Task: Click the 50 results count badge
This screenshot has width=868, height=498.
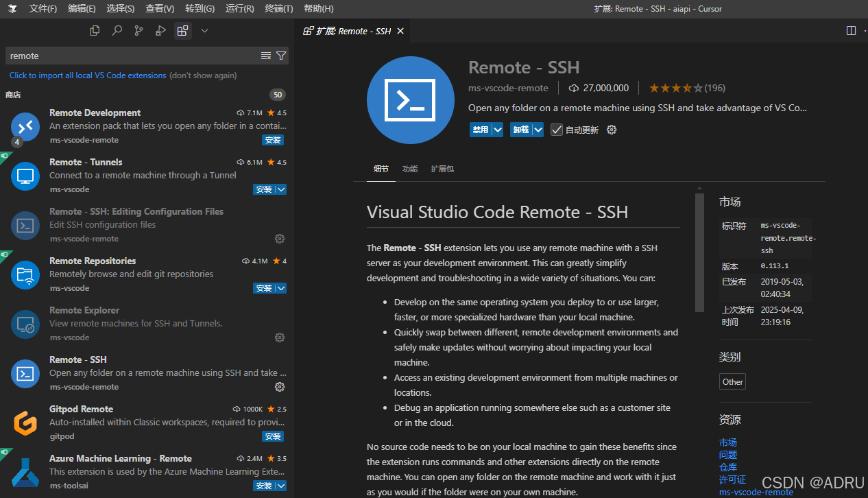Action: coord(278,95)
